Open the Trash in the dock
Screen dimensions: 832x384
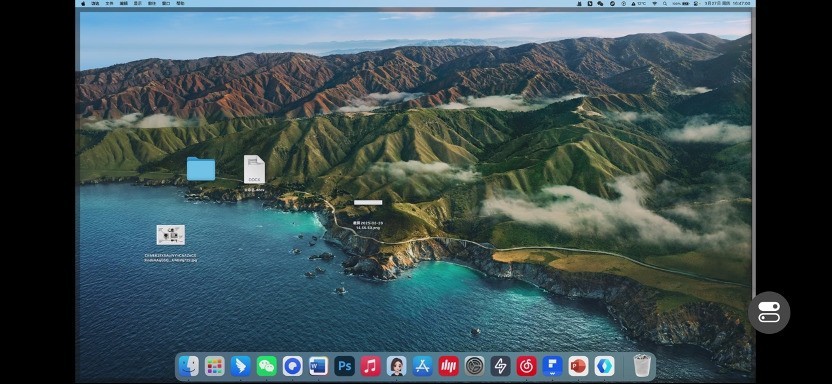pyautogui.click(x=642, y=366)
